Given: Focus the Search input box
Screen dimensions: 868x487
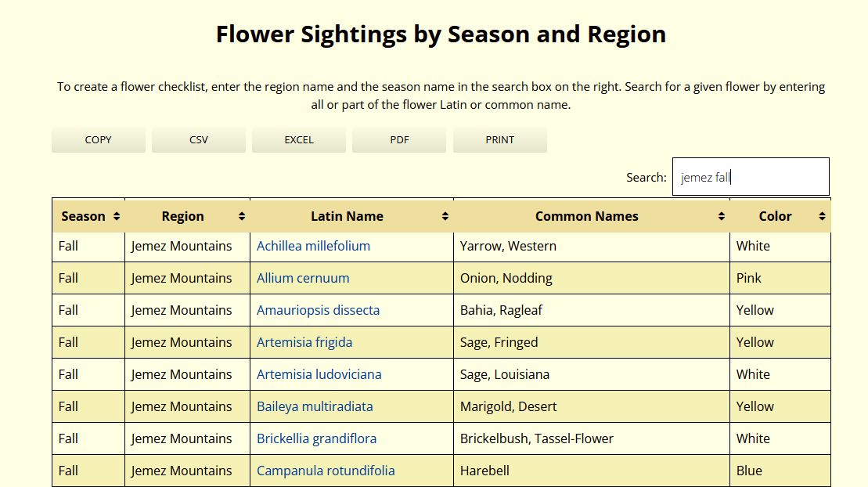Looking at the screenshot, I should point(751,177).
